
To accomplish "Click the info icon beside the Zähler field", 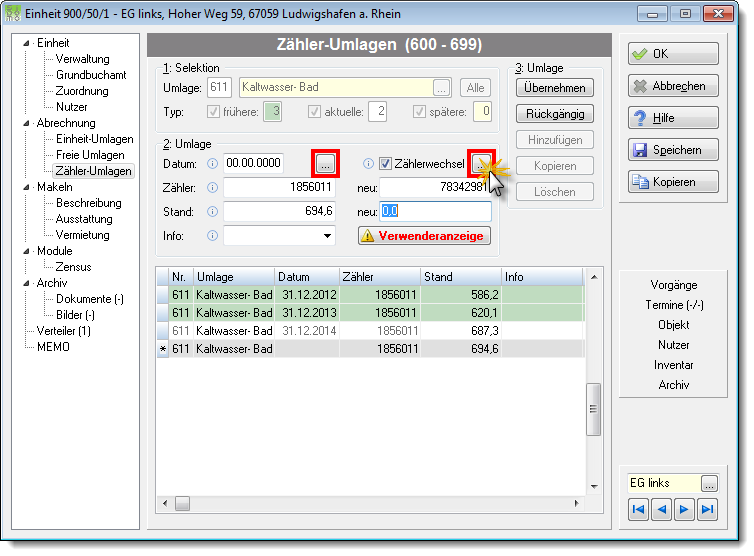I will click(212, 188).
